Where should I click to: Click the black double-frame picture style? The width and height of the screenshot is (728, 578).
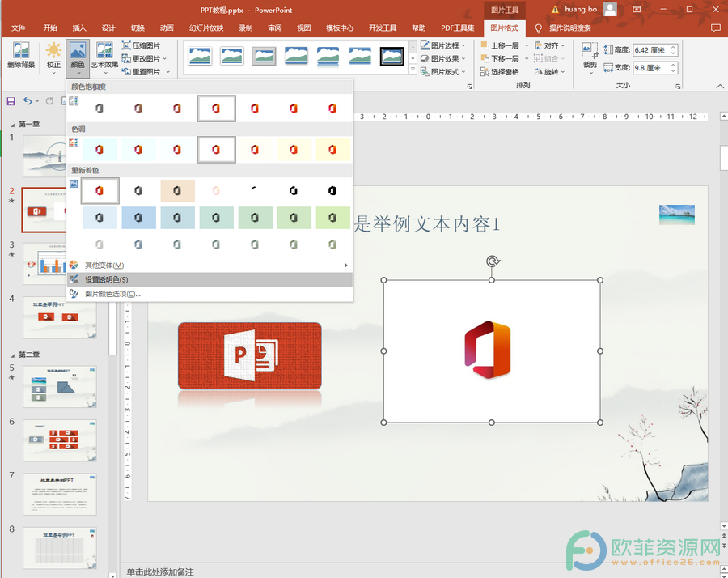tap(392, 56)
